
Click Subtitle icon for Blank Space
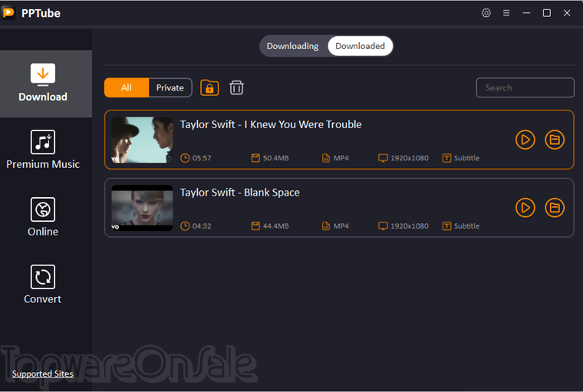coord(446,226)
